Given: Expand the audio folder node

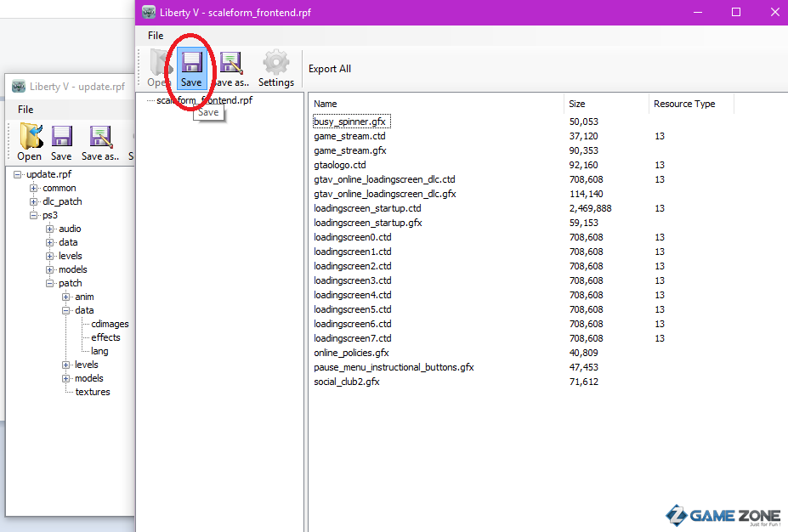Looking at the screenshot, I should tap(50, 229).
